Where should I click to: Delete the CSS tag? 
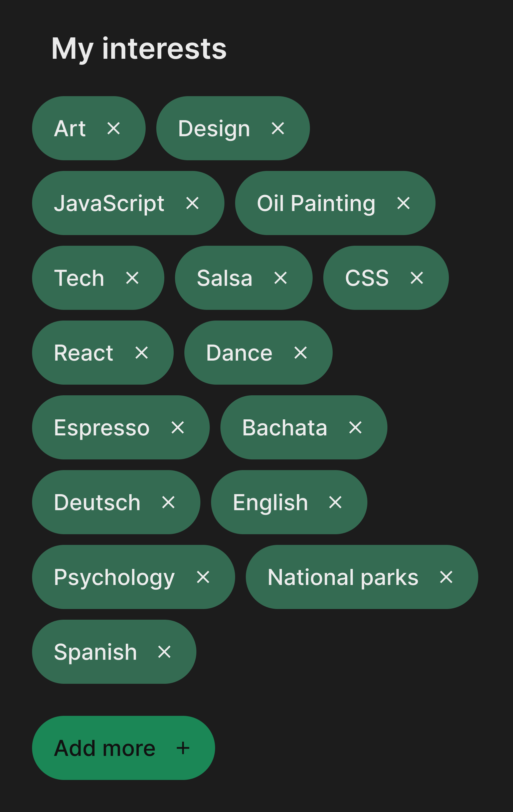click(417, 278)
